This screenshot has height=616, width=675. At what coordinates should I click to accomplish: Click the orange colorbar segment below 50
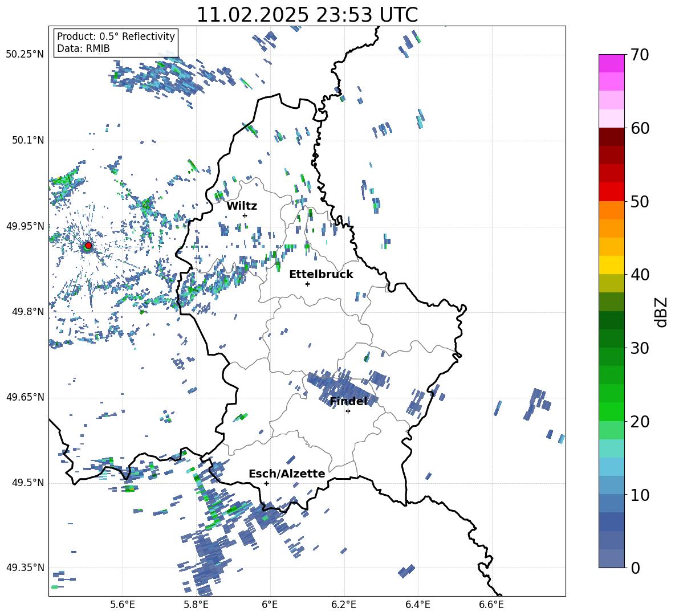point(611,210)
